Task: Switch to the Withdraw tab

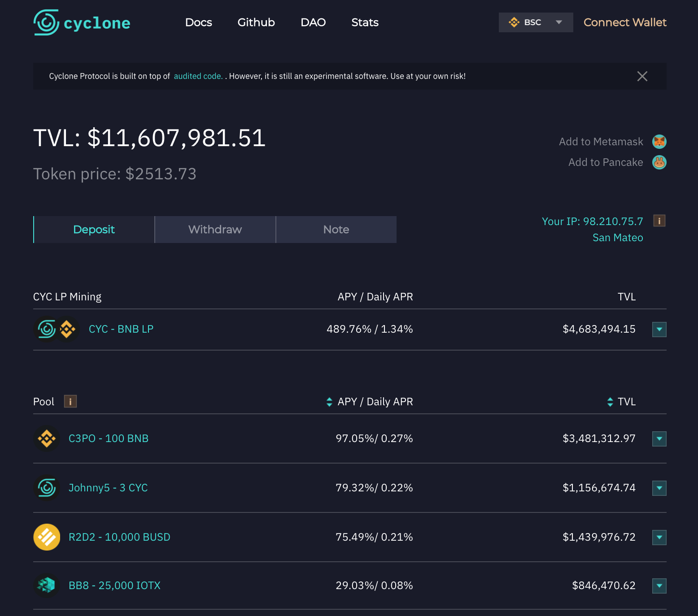Action: (x=215, y=230)
